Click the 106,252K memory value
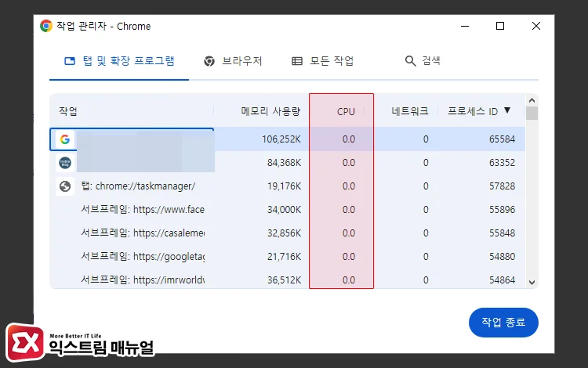The width and height of the screenshot is (588, 368). point(281,139)
